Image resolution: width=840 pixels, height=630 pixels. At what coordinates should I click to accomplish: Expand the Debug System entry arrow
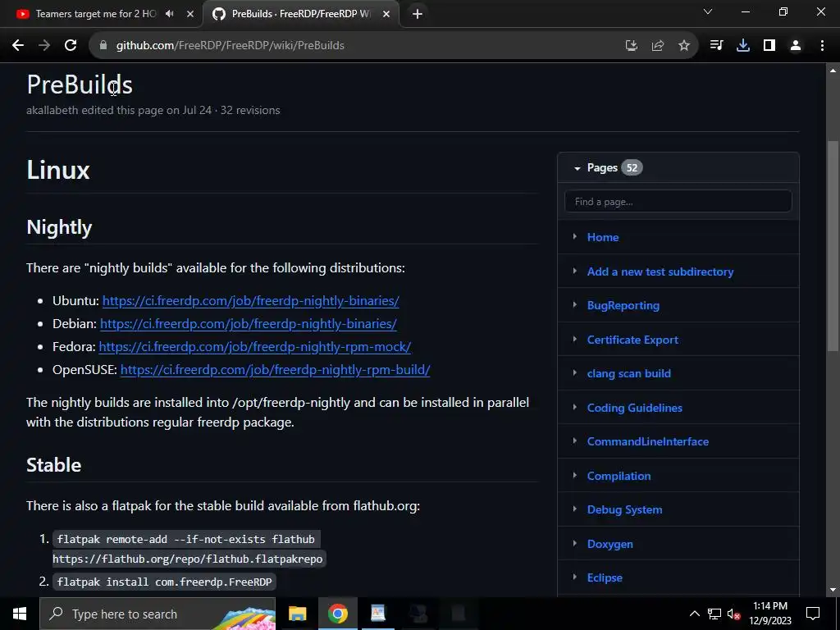click(575, 509)
